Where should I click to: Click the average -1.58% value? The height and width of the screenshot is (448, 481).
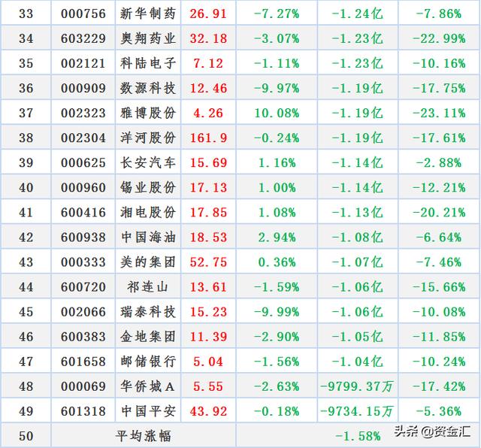tap(358, 436)
